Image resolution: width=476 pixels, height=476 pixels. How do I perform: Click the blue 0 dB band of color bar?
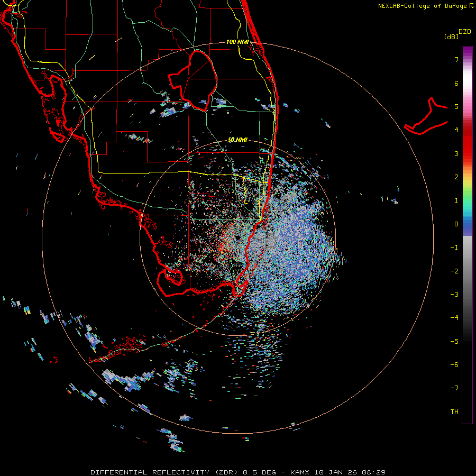click(467, 225)
